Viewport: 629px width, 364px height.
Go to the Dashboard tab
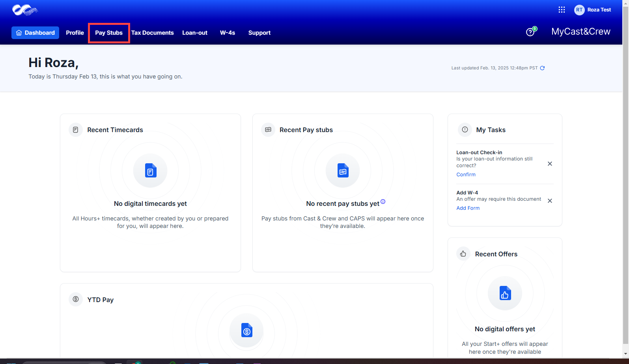tap(35, 33)
